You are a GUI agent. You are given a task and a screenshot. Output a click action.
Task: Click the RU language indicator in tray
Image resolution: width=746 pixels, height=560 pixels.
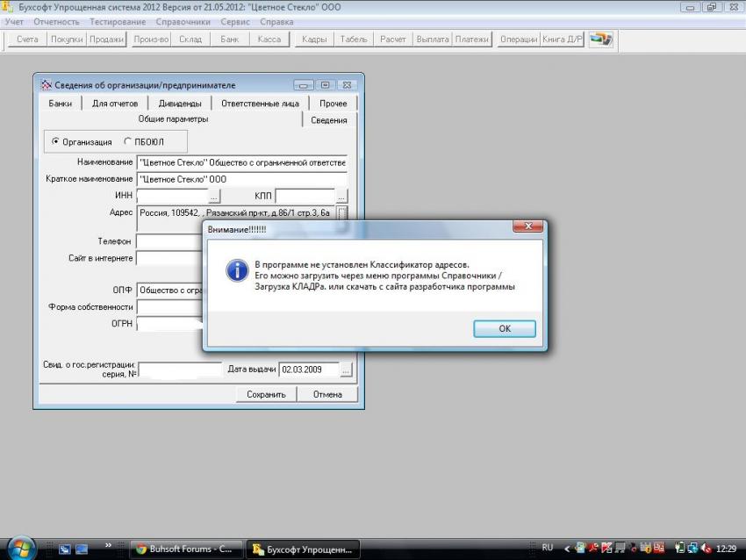tap(547, 548)
